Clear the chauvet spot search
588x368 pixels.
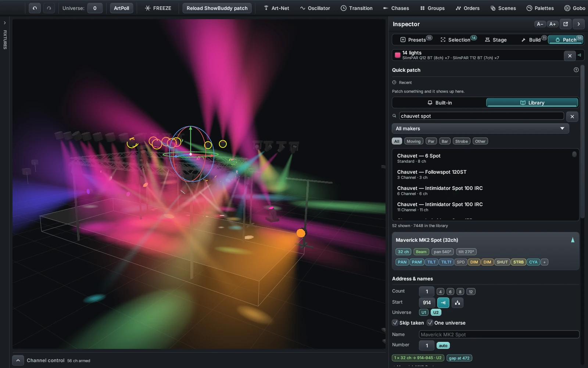tap(572, 116)
